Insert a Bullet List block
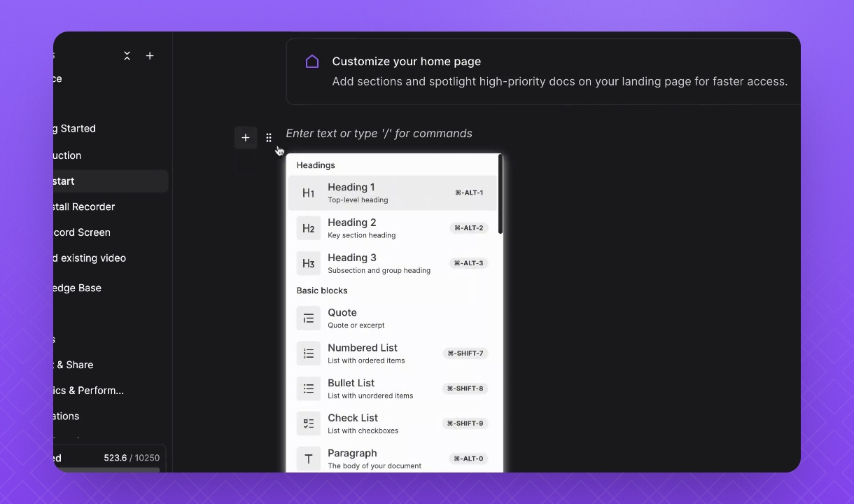This screenshot has width=854, height=504. point(392,388)
